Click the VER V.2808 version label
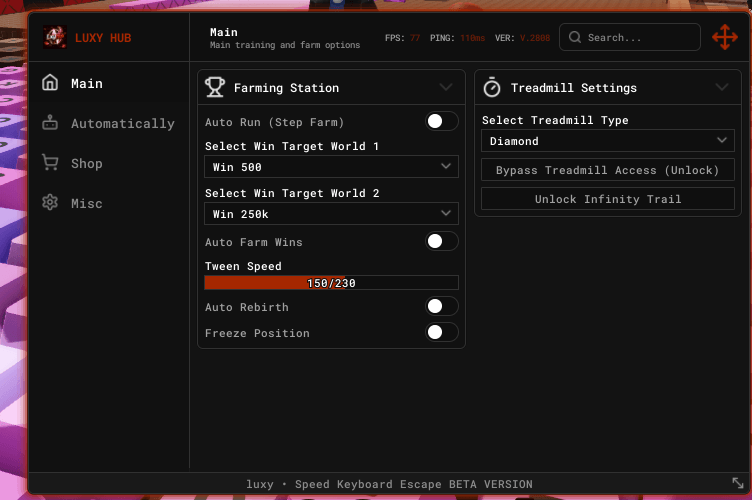 click(523, 38)
